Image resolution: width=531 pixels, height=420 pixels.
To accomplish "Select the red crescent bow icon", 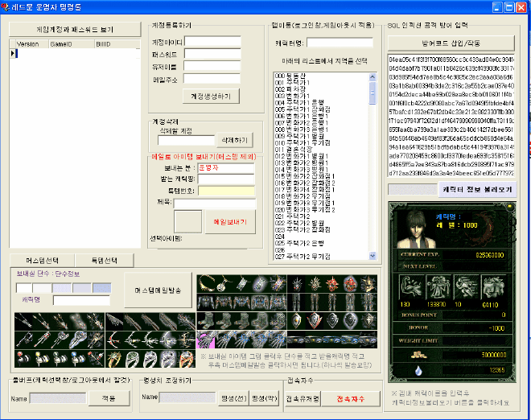I will click(115, 340).
